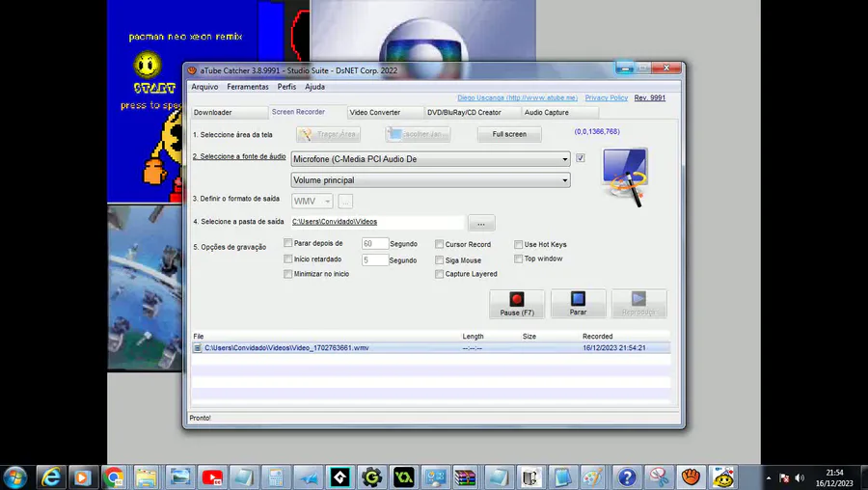Select the Screen Recorder tab
The height and width of the screenshot is (490, 868).
(x=308, y=112)
